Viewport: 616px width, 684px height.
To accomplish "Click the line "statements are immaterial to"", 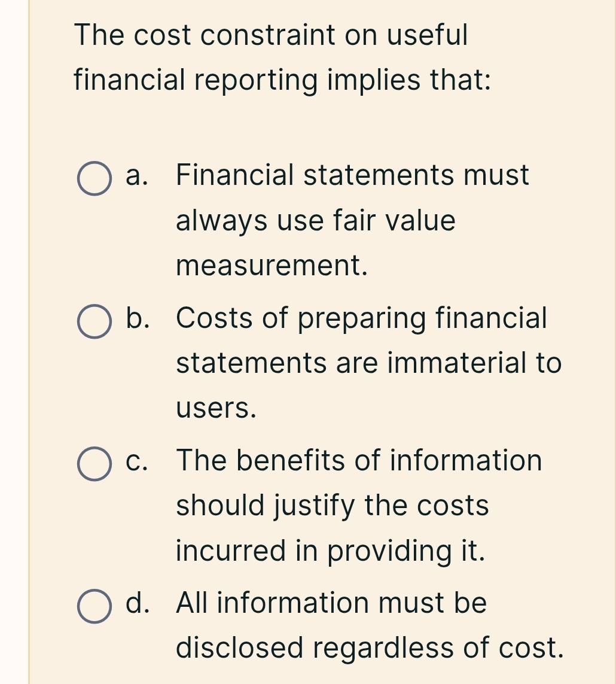I will [x=368, y=363].
